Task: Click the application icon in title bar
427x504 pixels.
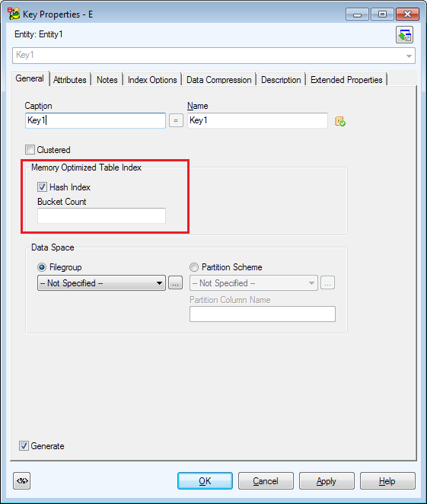Action: coord(14,14)
